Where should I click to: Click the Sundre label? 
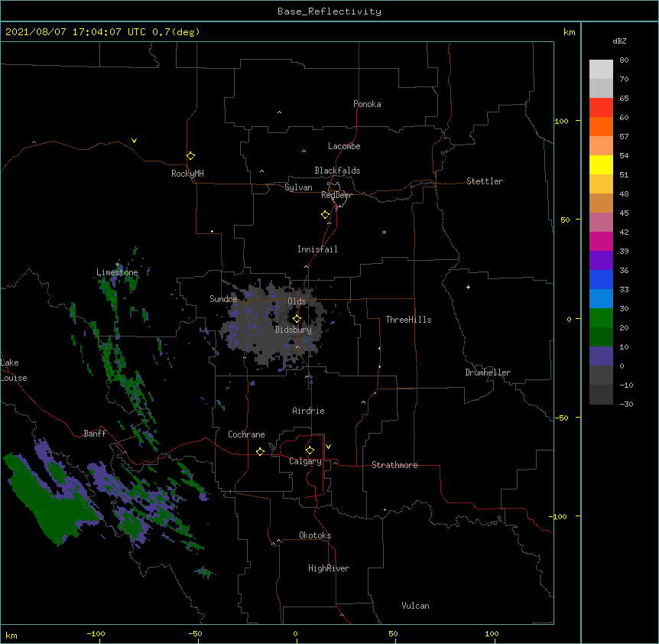click(x=223, y=299)
